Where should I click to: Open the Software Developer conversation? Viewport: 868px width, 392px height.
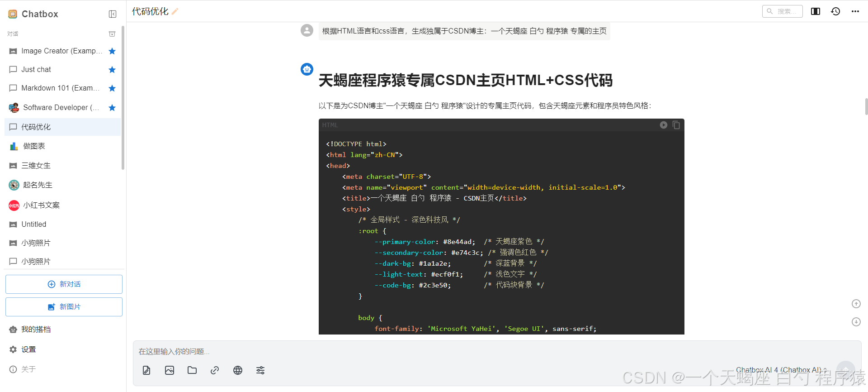click(x=62, y=108)
